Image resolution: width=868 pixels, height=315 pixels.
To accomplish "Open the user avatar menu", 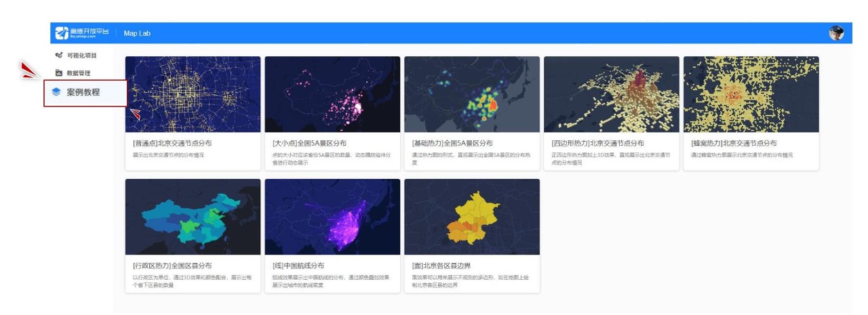I will [836, 33].
